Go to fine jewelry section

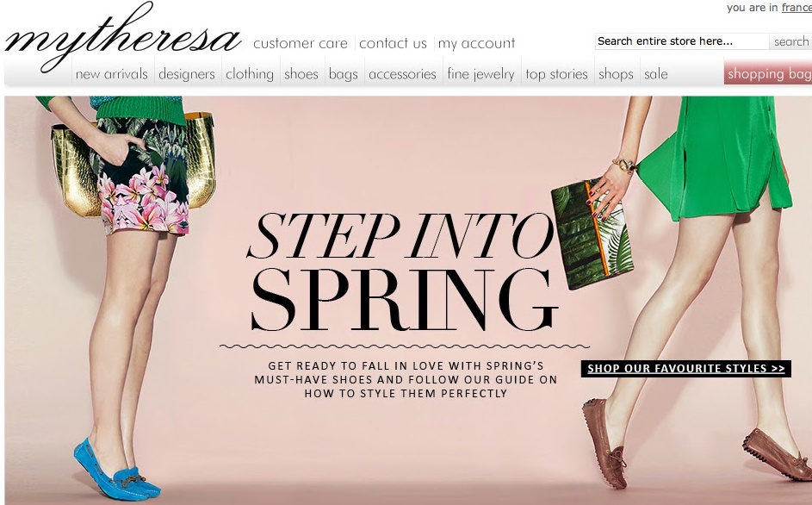click(481, 74)
